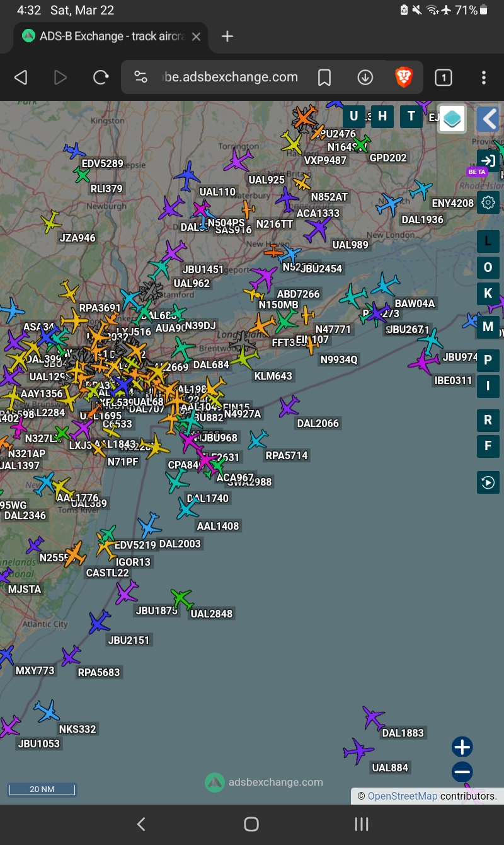
Task: Open a new tab with plus
Action: tap(227, 37)
